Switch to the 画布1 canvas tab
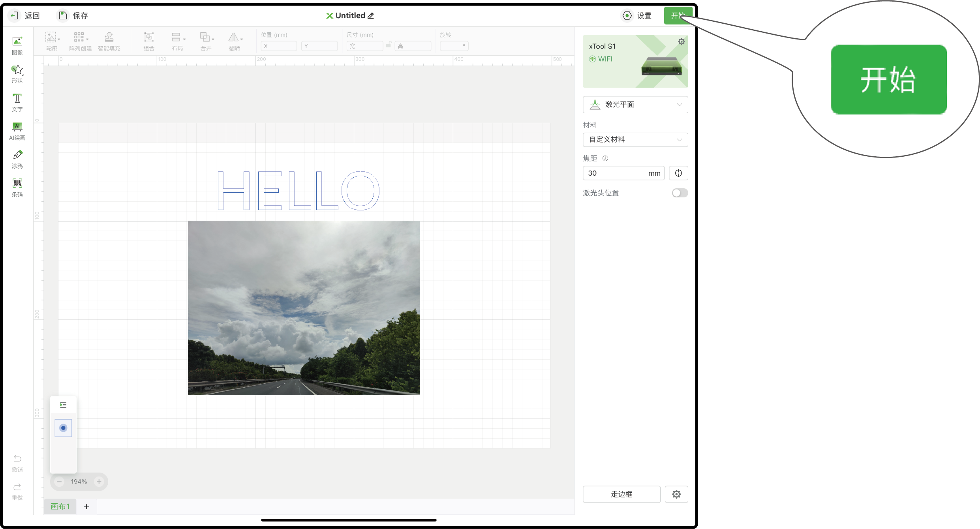The width and height of the screenshot is (980, 529). pyautogui.click(x=60, y=506)
